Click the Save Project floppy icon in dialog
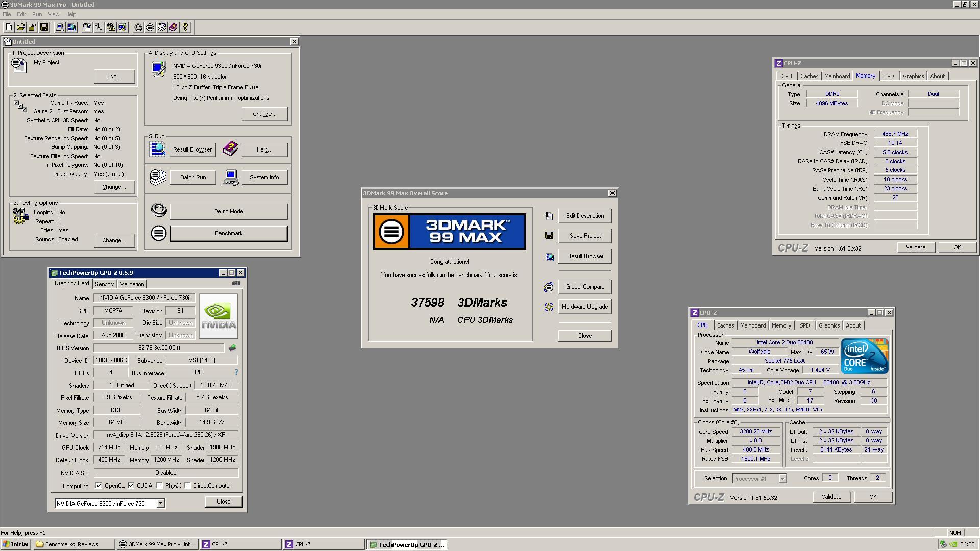980x551 pixels. [549, 235]
